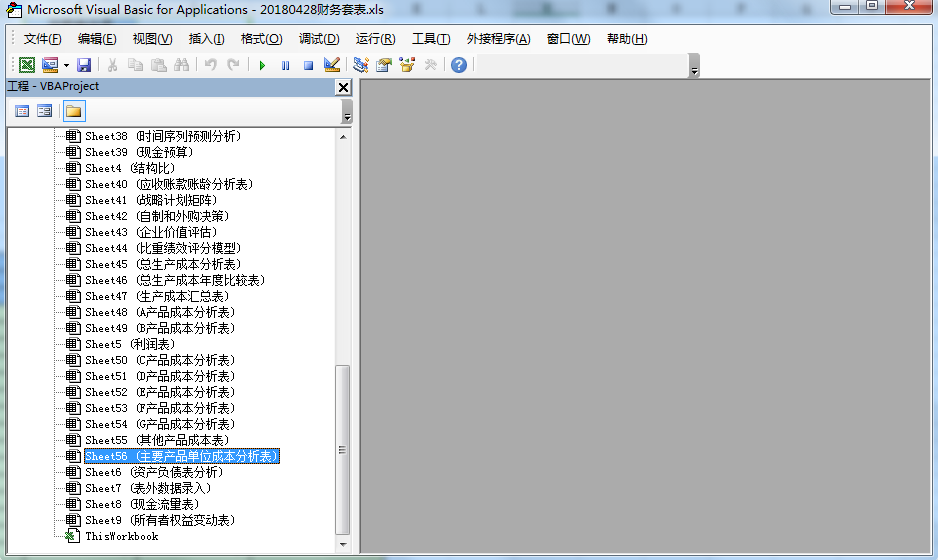Select Sheet50 (C产品成本分析表)

point(160,360)
